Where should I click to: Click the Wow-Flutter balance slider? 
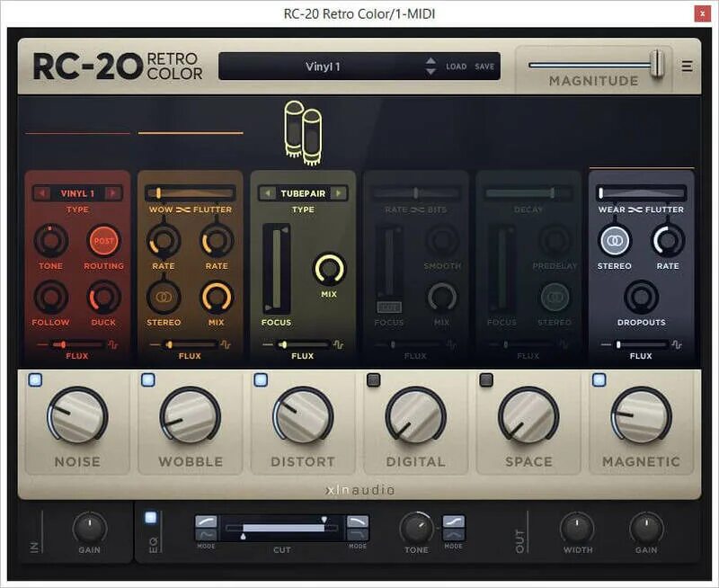[191, 193]
